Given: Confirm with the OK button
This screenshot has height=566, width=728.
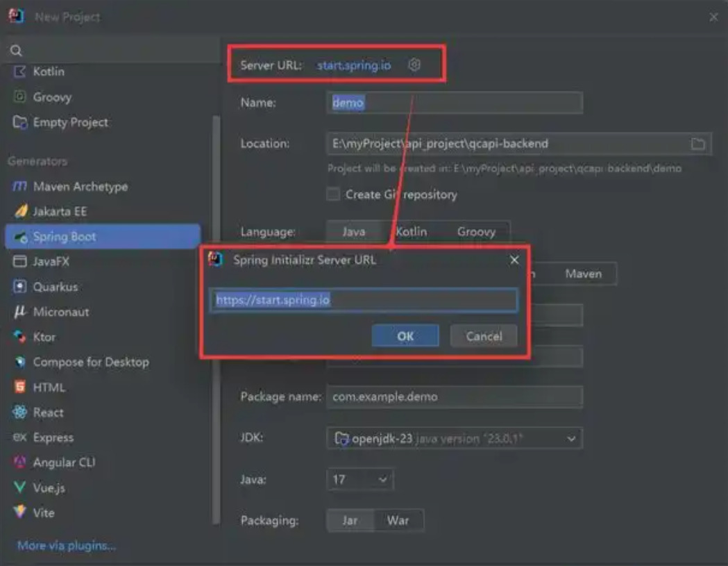Looking at the screenshot, I should coord(405,336).
